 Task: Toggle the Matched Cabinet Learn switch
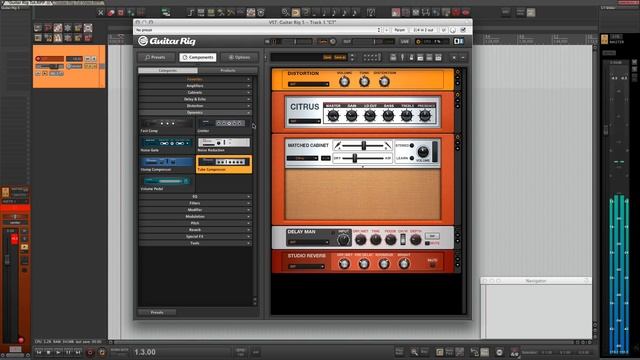(x=412, y=158)
